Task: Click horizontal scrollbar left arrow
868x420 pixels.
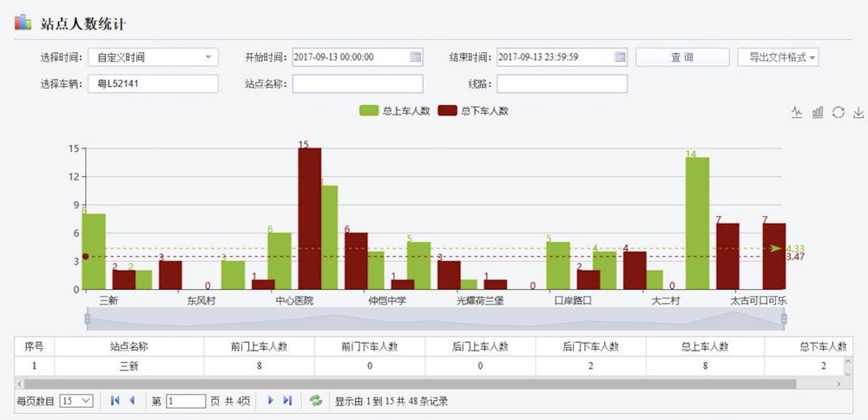Action: pos(19,384)
